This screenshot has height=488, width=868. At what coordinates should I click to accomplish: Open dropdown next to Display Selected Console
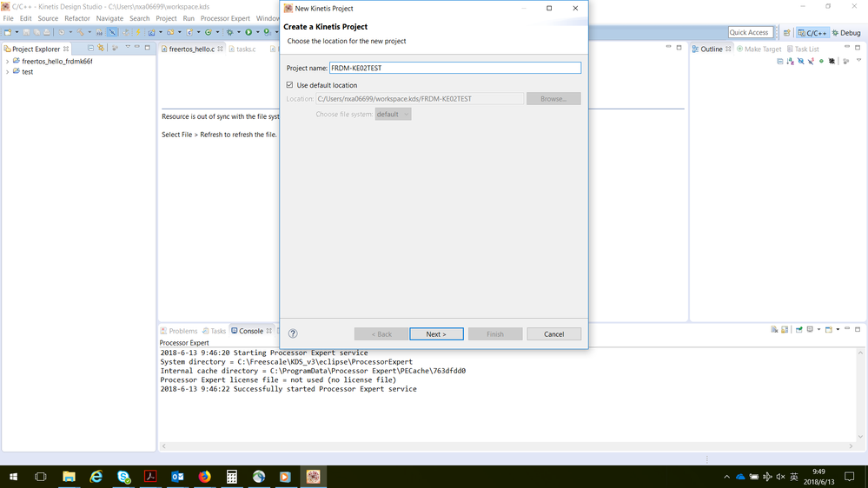818,329
